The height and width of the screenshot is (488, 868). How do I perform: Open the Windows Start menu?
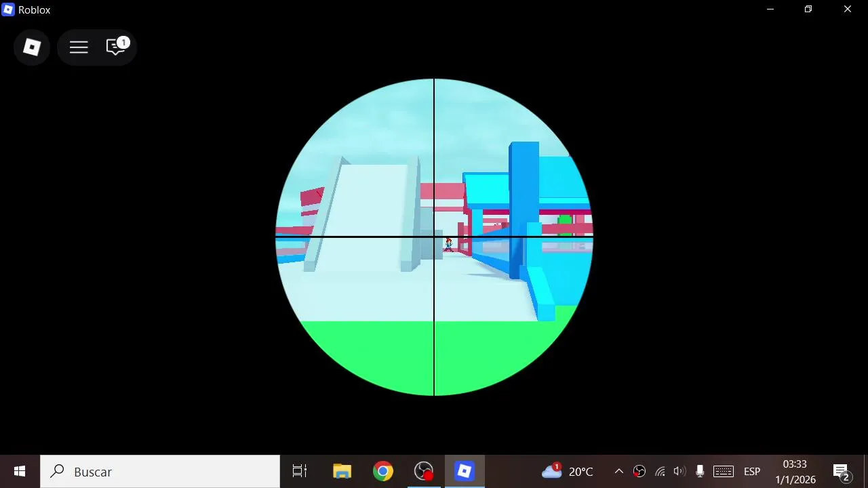(x=20, y=471)
